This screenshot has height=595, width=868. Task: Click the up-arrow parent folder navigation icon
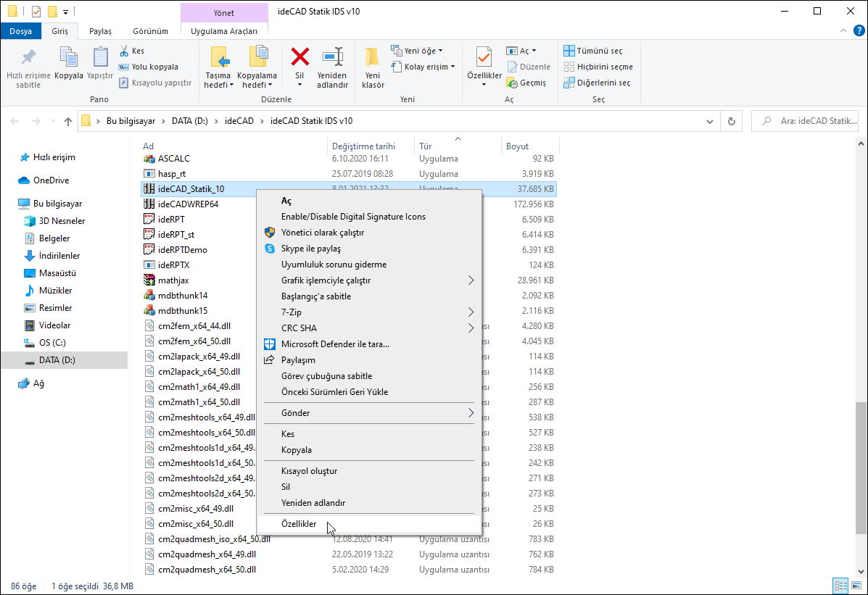pos(68,121)
